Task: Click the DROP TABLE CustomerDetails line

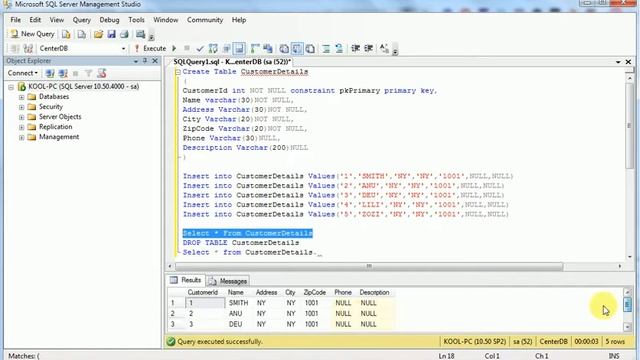Action: point(241,243)
